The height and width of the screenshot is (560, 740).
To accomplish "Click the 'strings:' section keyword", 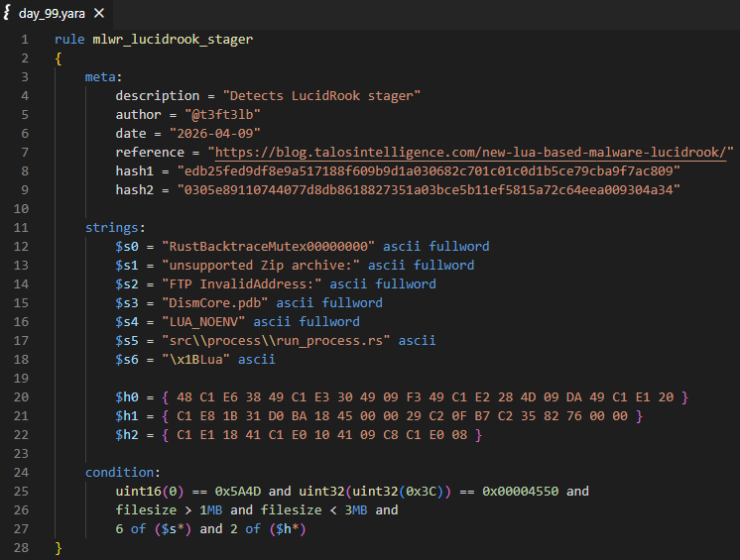I will pyautogui.click(x=115, y=228).
